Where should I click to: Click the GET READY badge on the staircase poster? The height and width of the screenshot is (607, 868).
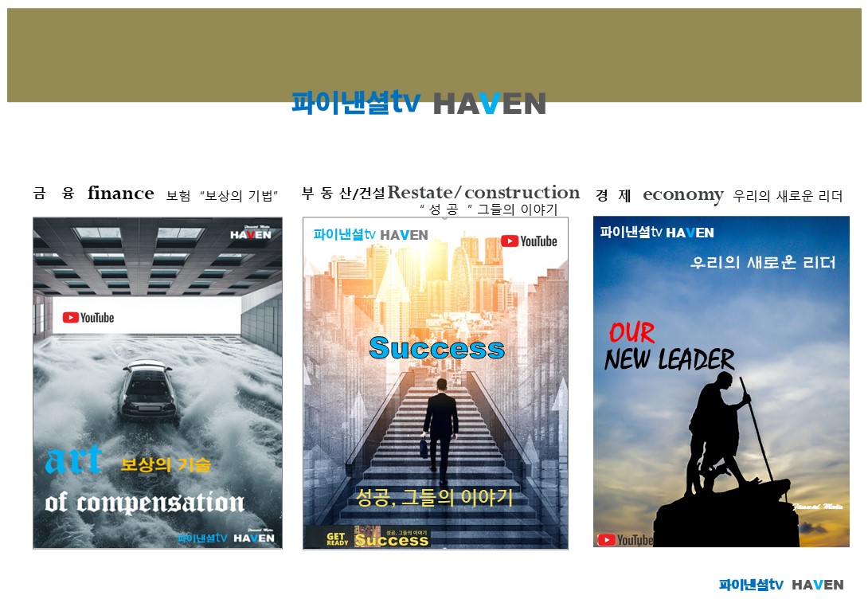(337, 539)
